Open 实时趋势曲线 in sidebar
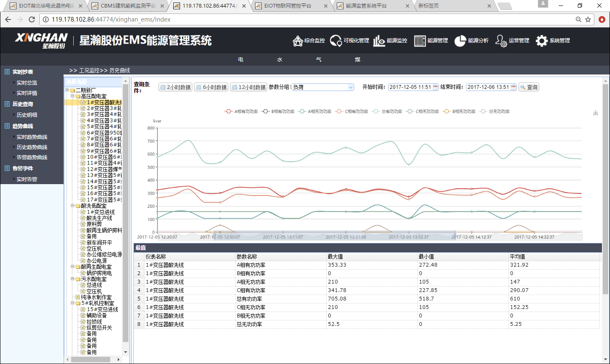 (x=32, y=137)
